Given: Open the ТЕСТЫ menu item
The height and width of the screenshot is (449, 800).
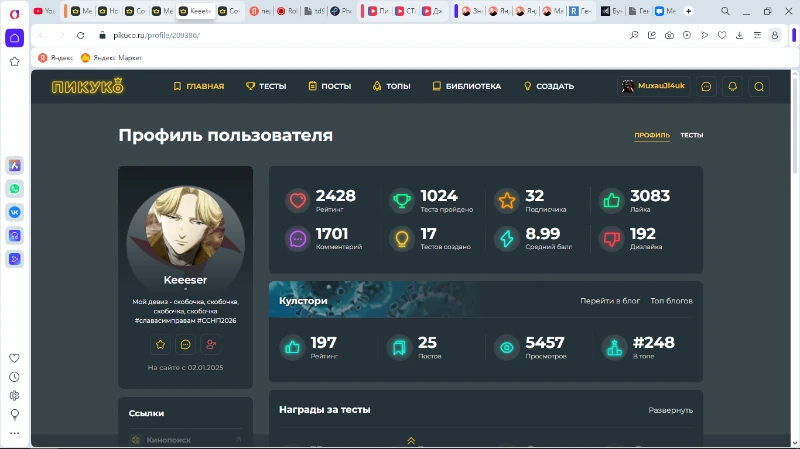Looking at the screenshot, I should pos(266,86).
